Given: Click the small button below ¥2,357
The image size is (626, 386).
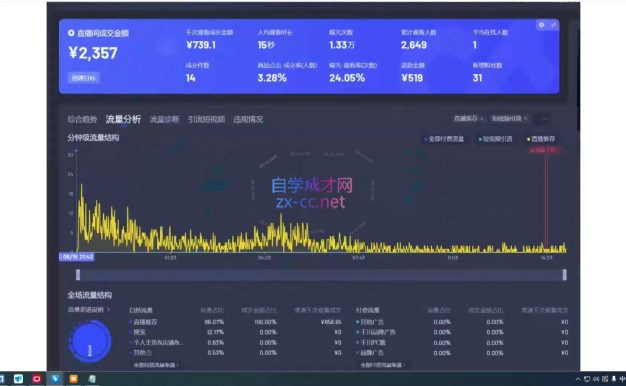Looking at the screenshot, I should pos(83,78).
